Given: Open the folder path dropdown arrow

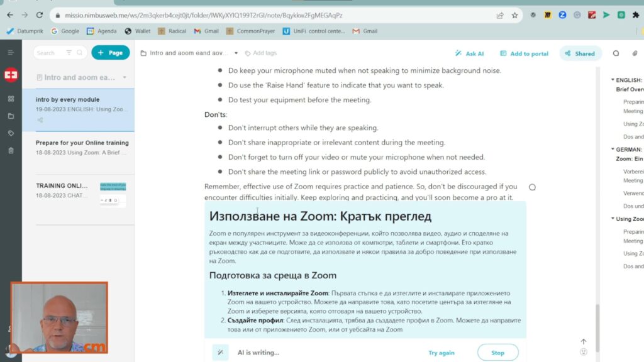Looking at the screenshot, I should (236, 53).
